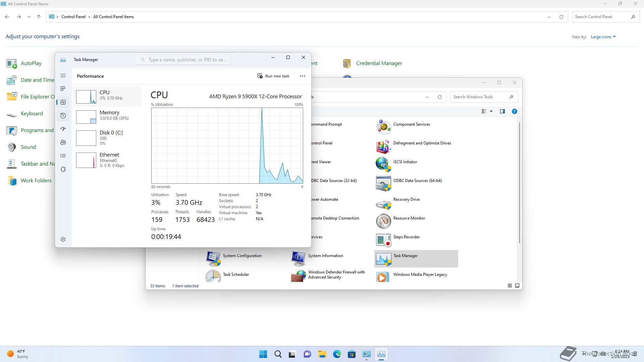Select Disk 0 (C:) performance item
This screenshot has height=362, width=644.
(107, 137)
